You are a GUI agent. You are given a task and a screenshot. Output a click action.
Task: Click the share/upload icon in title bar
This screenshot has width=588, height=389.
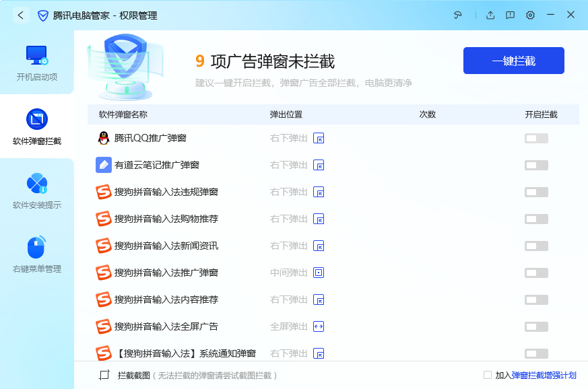tap(490, 15)
